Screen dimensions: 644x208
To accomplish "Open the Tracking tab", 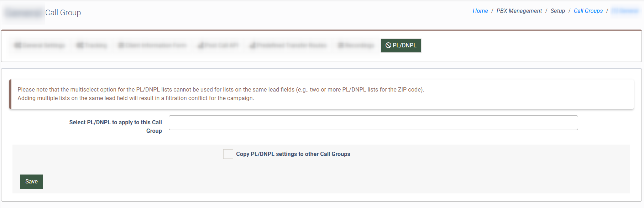I will tap(95, 46).
